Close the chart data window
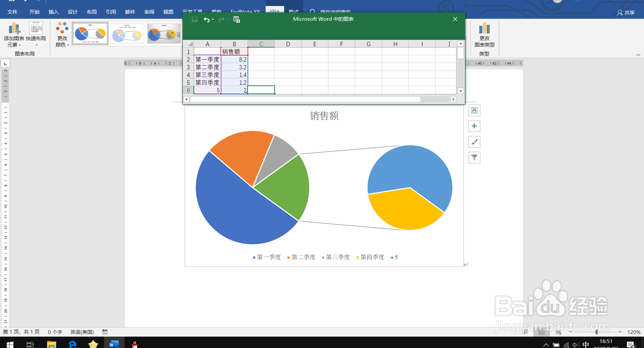 tap(455, 19)
